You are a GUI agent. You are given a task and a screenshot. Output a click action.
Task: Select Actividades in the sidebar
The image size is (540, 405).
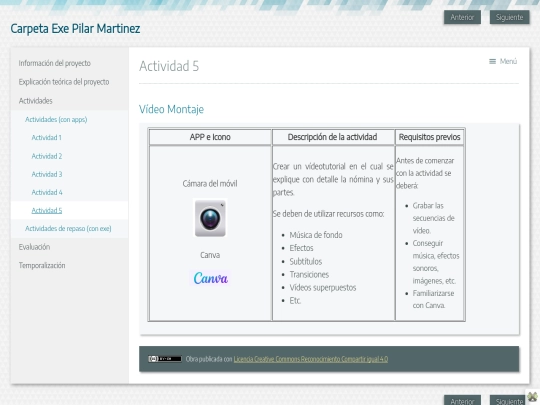[x=35, y=101]
